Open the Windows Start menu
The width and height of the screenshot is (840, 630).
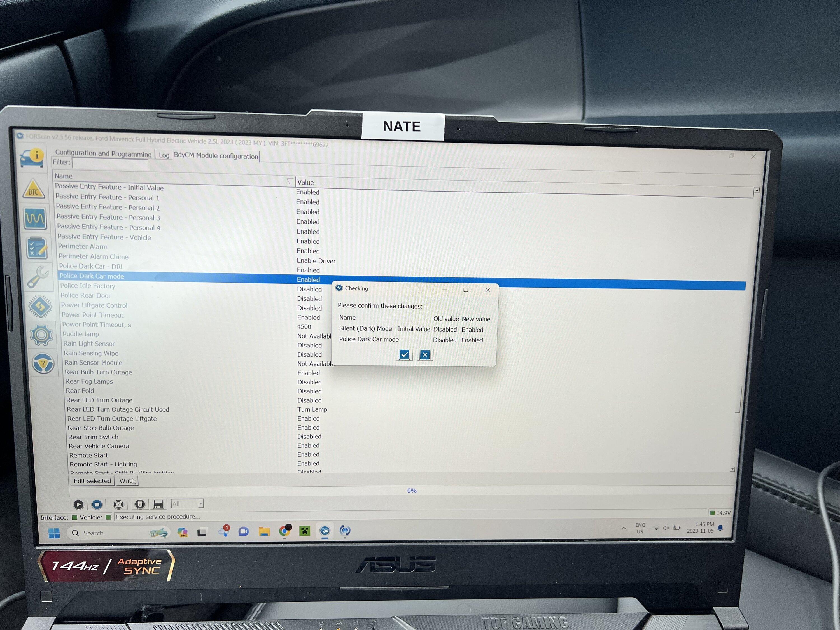[54, 533]
